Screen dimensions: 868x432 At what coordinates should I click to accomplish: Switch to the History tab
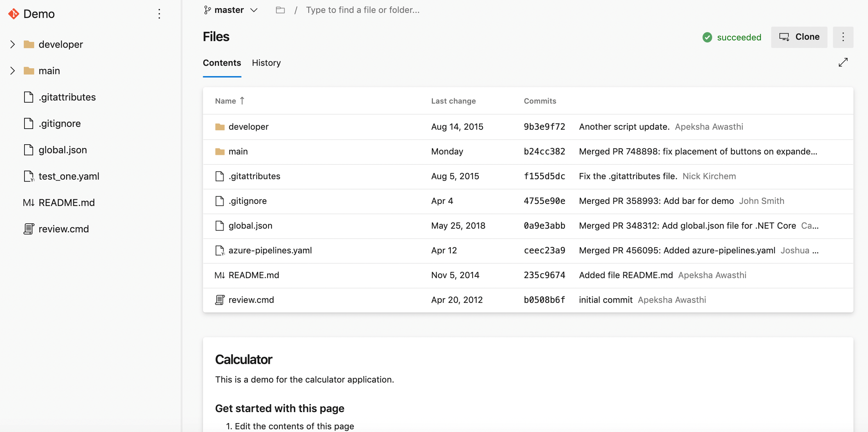(266, 63)
